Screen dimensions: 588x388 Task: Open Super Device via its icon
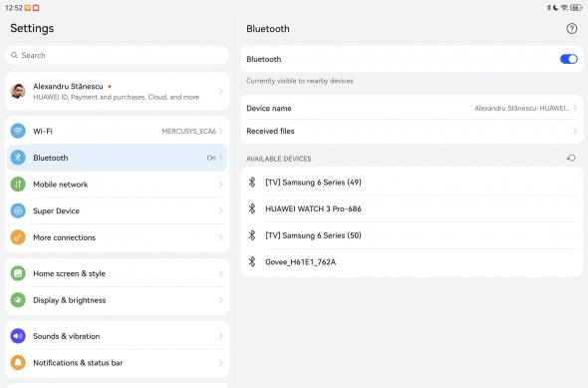pyautogui.click(x=18, y=210)
